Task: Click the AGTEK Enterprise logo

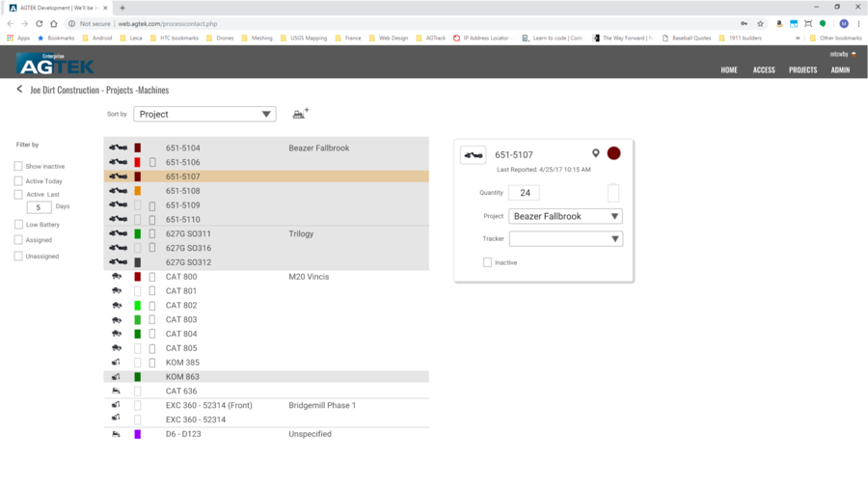Action: [54, 65]
